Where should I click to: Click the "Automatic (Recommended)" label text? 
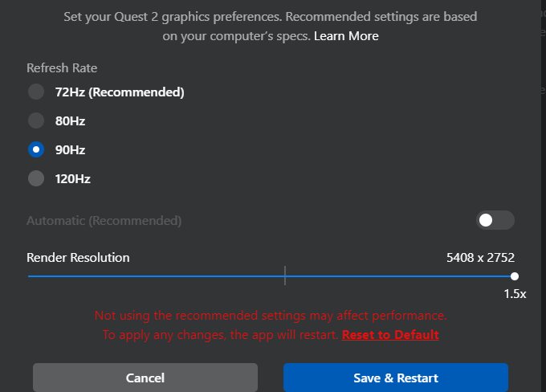pos(104,220)
